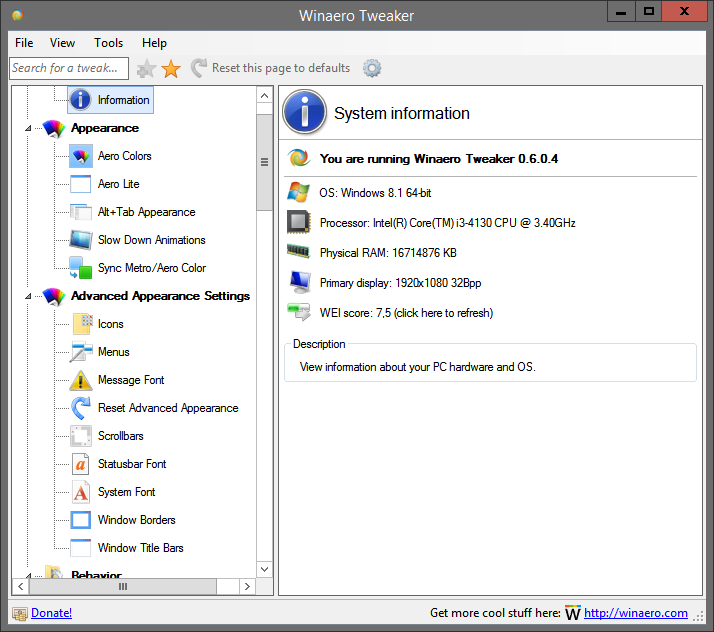Click the app icon in title bar
Screen dimensions: 714x632
click(x=18, y=15)
